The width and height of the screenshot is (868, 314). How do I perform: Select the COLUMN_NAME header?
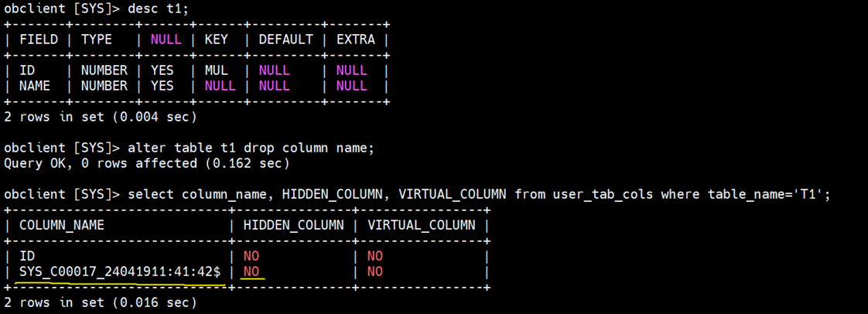pyautogui.click(x=62, y=225)
